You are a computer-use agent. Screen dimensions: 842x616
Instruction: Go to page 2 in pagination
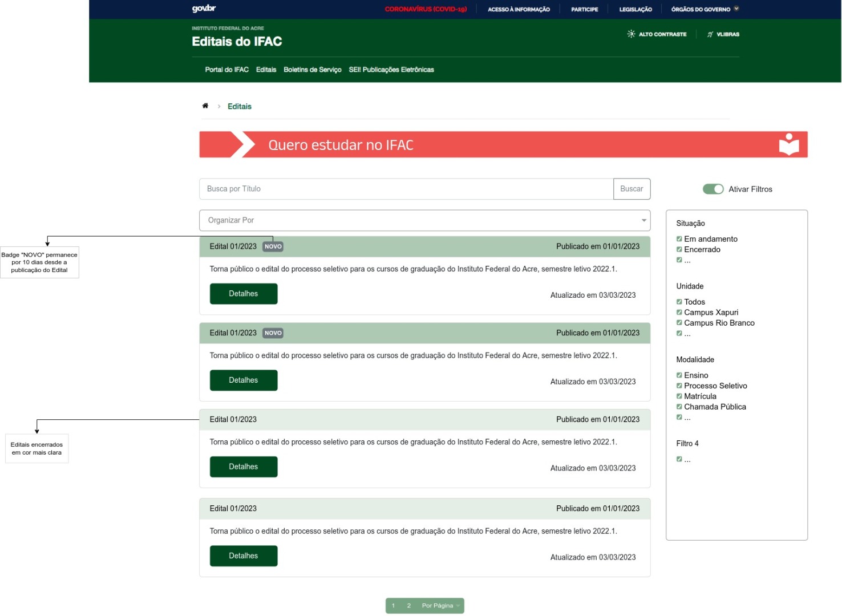(409, 606)
